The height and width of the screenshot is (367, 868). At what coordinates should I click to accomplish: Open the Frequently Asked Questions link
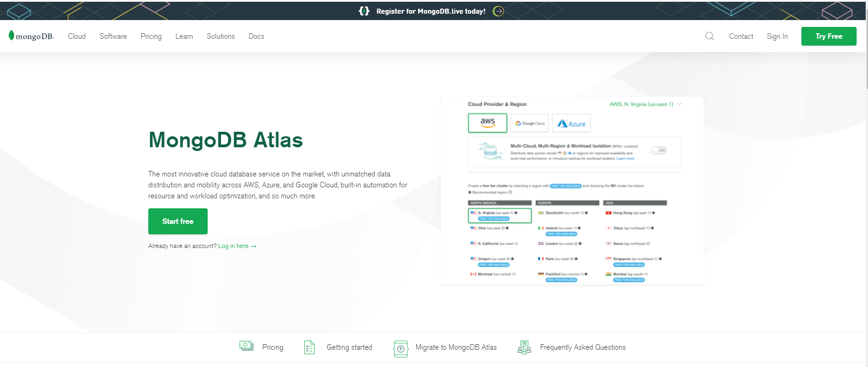(x=583, y=347)
